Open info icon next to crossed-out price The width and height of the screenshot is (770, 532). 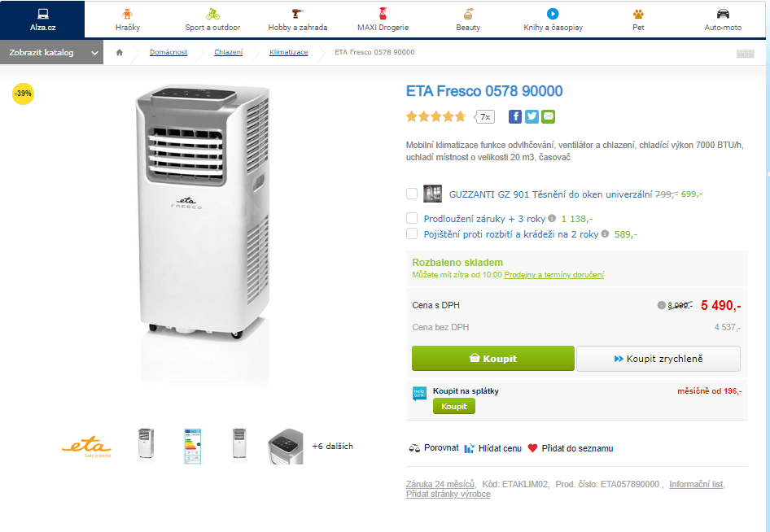pos(661,305)
